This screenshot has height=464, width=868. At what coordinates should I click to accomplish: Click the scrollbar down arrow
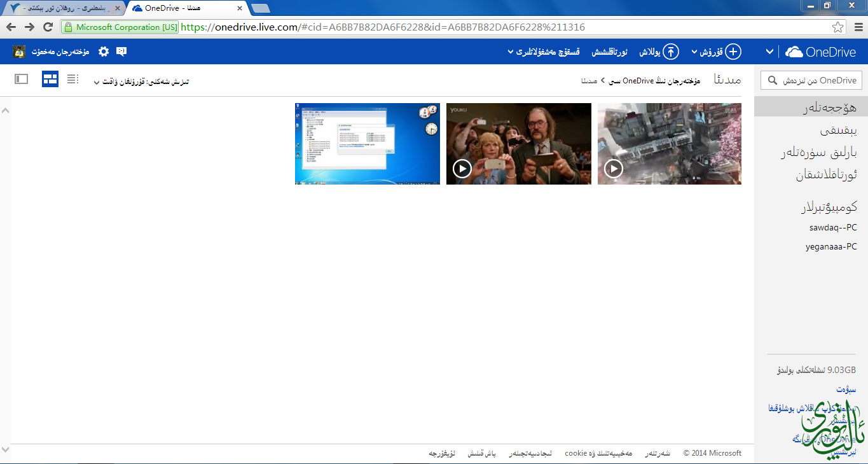pyautogui.click(x=5, y=450)
